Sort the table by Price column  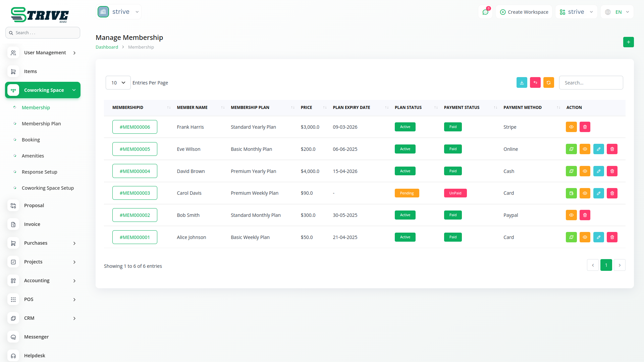[306, 108]
